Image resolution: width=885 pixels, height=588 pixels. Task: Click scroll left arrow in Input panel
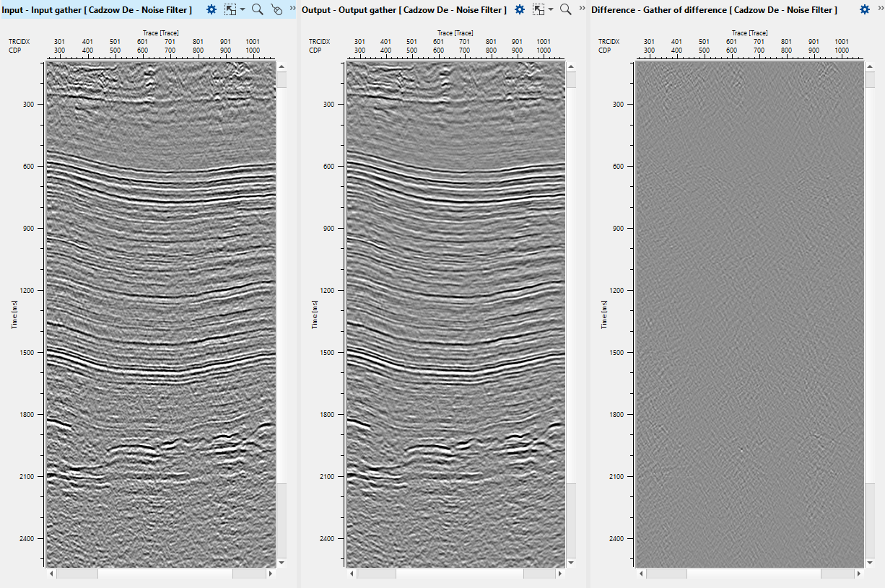pyautogui.click(x=51, y=574)
